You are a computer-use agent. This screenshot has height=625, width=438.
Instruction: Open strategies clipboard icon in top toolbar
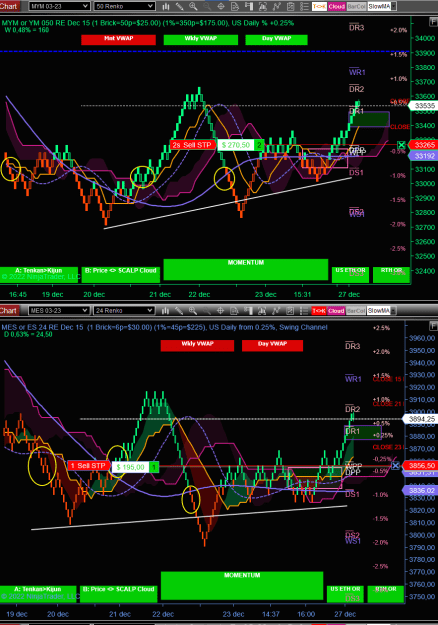pos(291,6)
